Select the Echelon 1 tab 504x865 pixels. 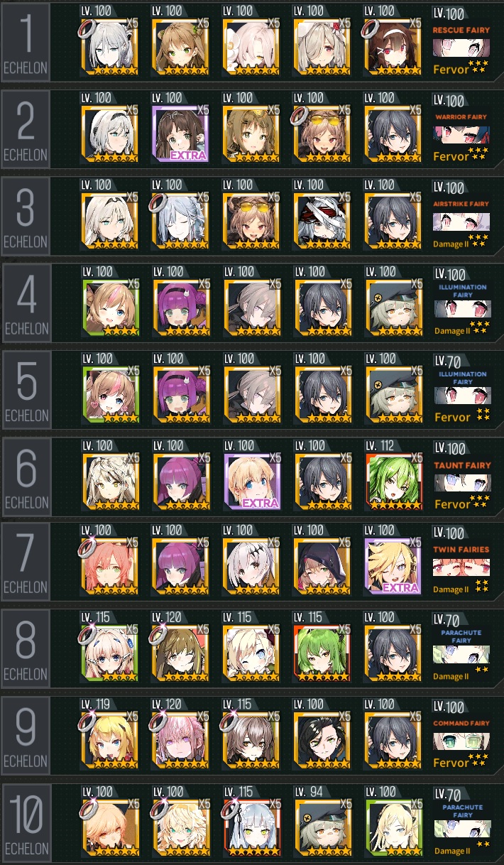click(26, 43)
